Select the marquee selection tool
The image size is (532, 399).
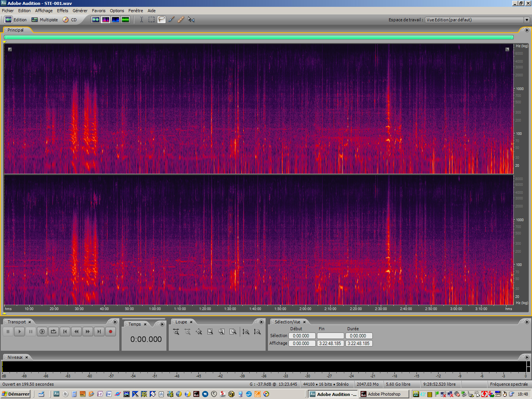pyautogui.click(x=151, y=19)
